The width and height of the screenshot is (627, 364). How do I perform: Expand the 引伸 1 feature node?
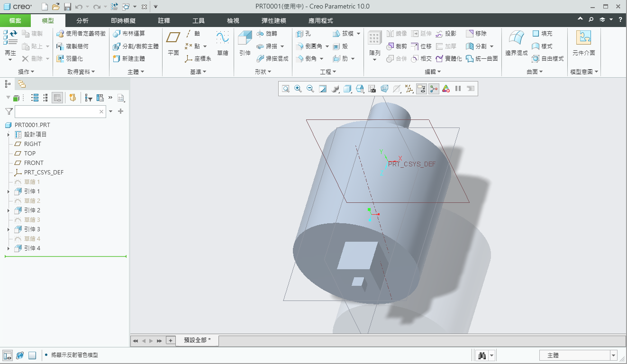[9, 191]
